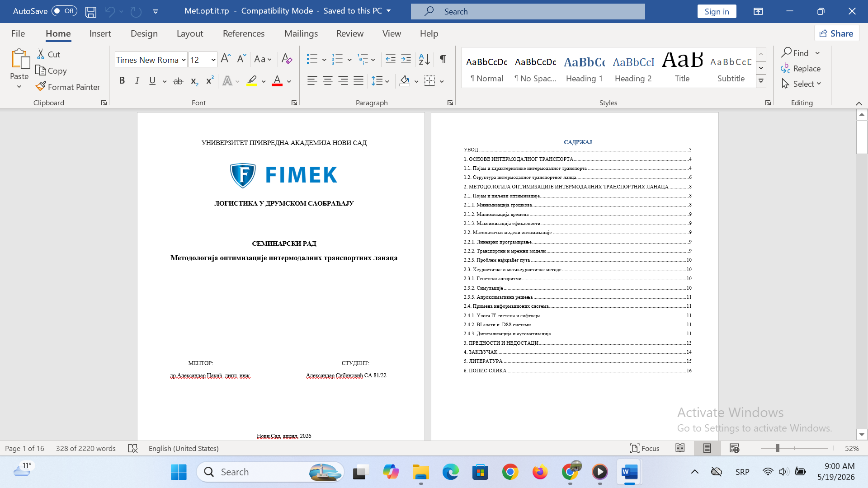868x488 pixels.
Task: Click the Zoom In plus button
Action: (x=834, y=448)
